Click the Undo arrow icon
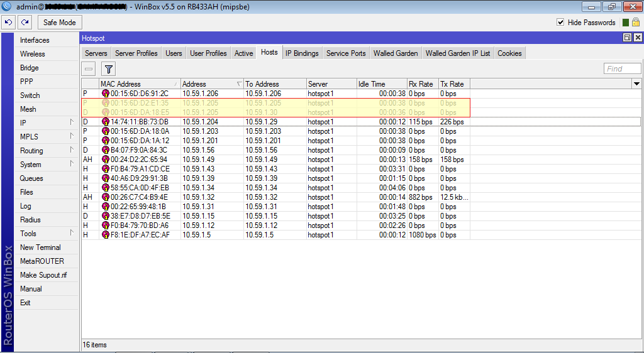This screenshot has height=353, width=644. click(9, 23)
